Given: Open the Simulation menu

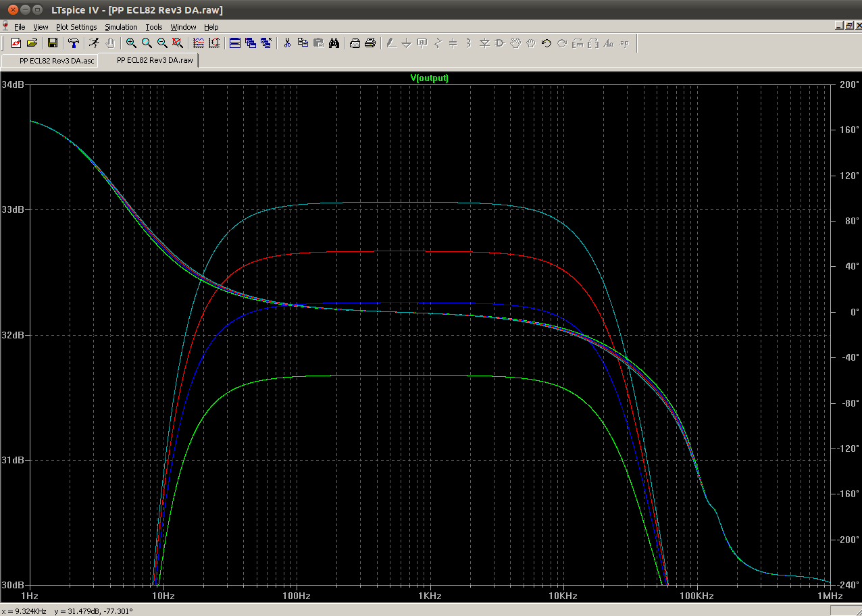Looking at the screenshot, I should tap(121, 27).
